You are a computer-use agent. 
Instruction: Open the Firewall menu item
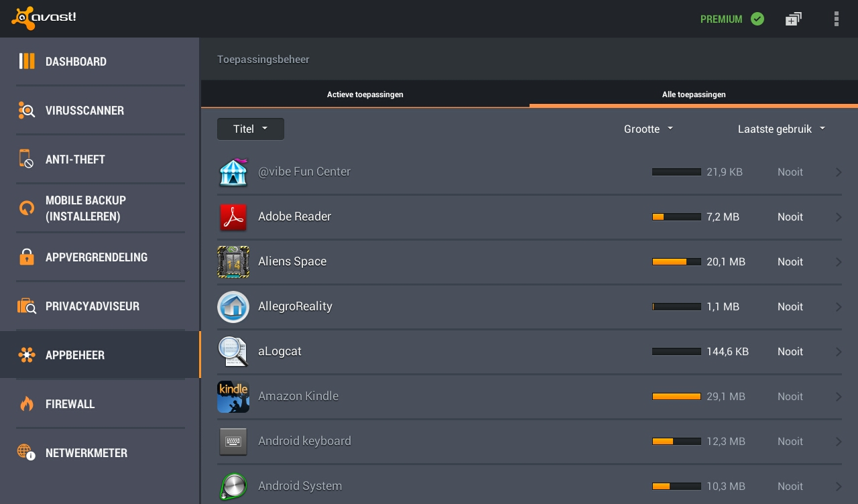click(x=100, y=404)
